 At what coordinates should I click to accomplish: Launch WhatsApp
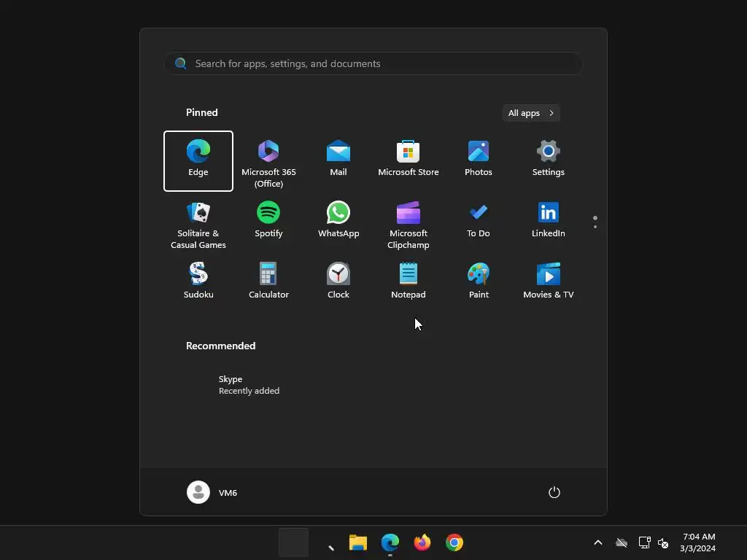pos(338,222)
